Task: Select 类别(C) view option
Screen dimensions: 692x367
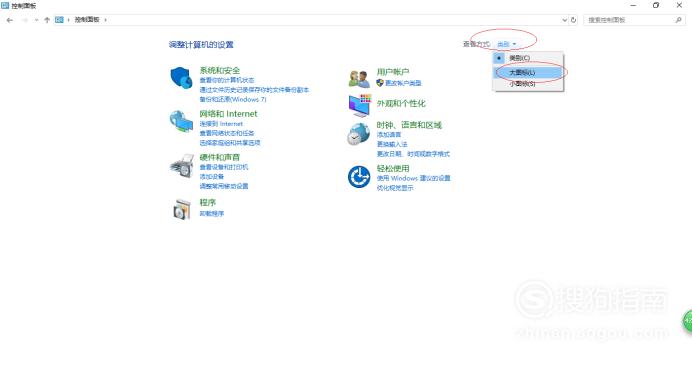Action: point(528,58)
